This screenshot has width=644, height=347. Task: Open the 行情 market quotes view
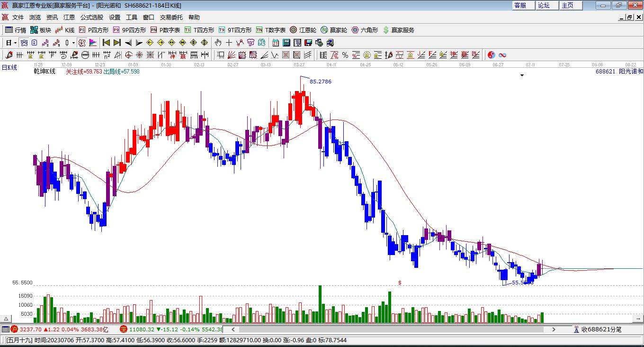[x=16, y=30]
